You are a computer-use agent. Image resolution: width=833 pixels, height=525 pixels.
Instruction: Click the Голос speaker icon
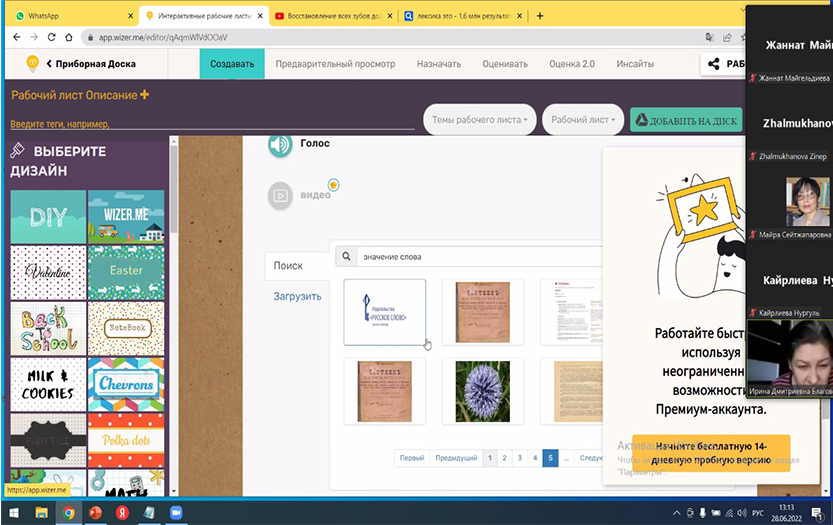point(281,145)
